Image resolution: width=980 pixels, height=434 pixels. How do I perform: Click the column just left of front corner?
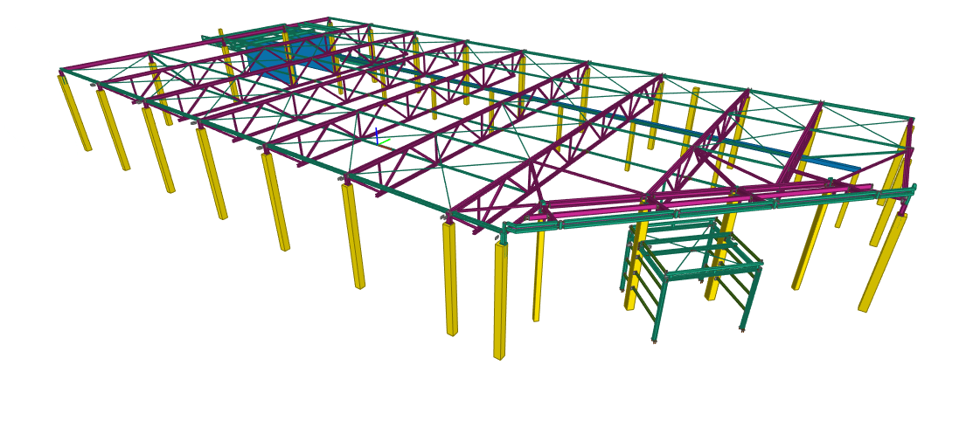(450, 279)
